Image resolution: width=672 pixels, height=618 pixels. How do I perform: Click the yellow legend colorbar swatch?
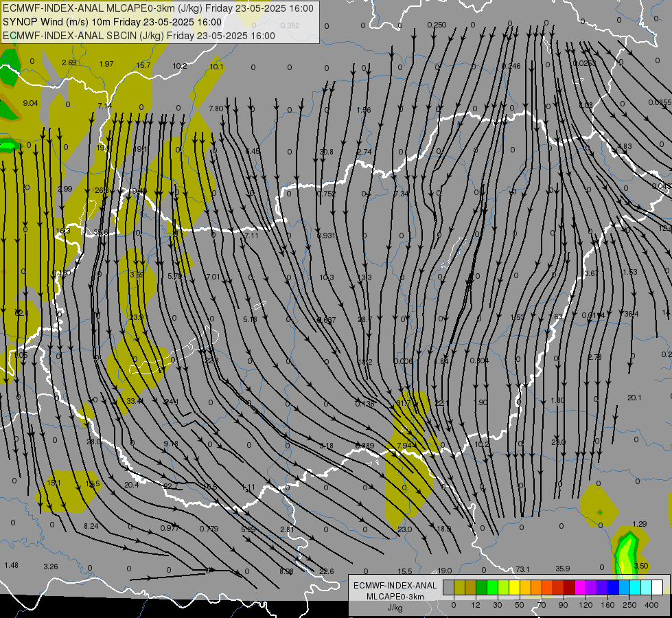pos(515,587)
